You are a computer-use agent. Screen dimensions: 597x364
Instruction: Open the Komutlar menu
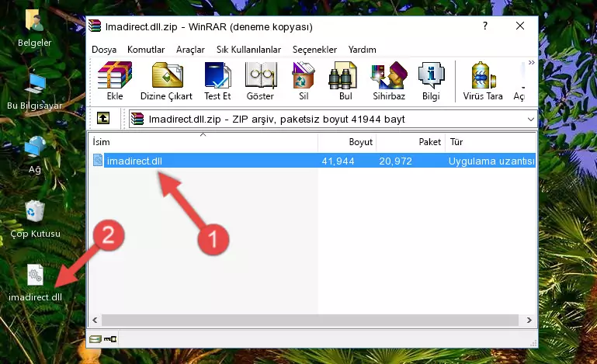[x=146, y=50]
